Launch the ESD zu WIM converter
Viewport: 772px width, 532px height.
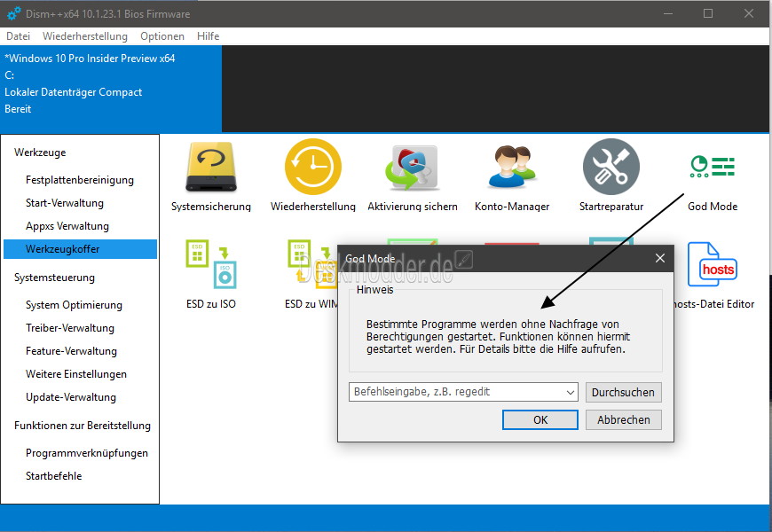[x=312, y=264]
